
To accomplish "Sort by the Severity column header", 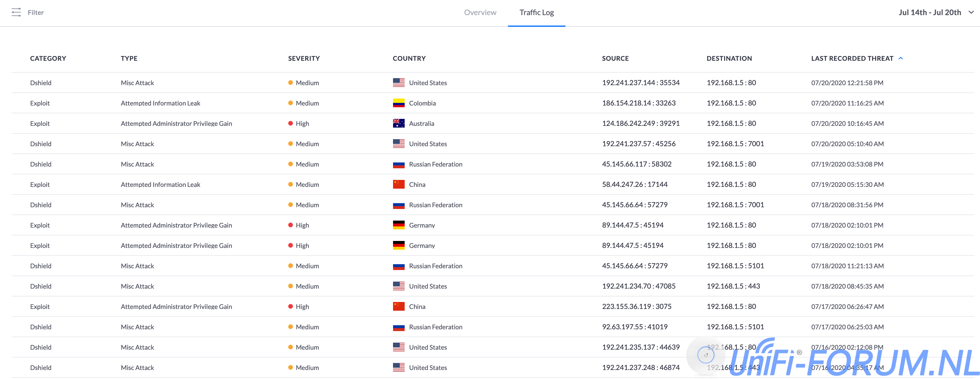I will (304, 58).
